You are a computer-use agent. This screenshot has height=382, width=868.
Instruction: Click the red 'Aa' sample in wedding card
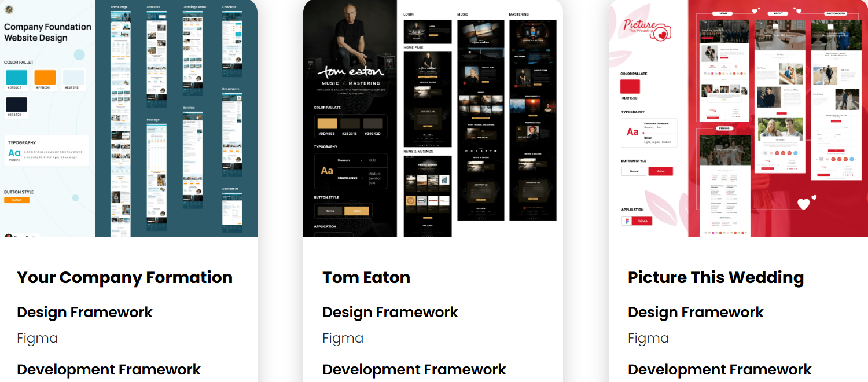[632, 131]
